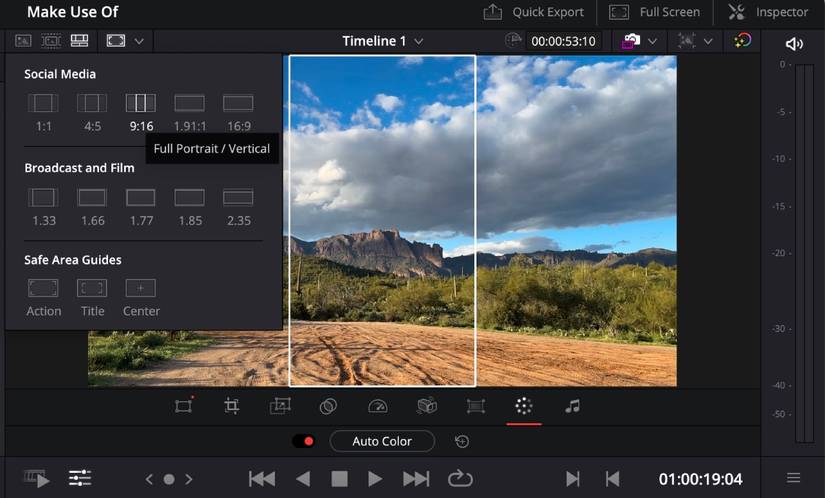Click the 00:00:53:10 timecode field

[563, 41]
